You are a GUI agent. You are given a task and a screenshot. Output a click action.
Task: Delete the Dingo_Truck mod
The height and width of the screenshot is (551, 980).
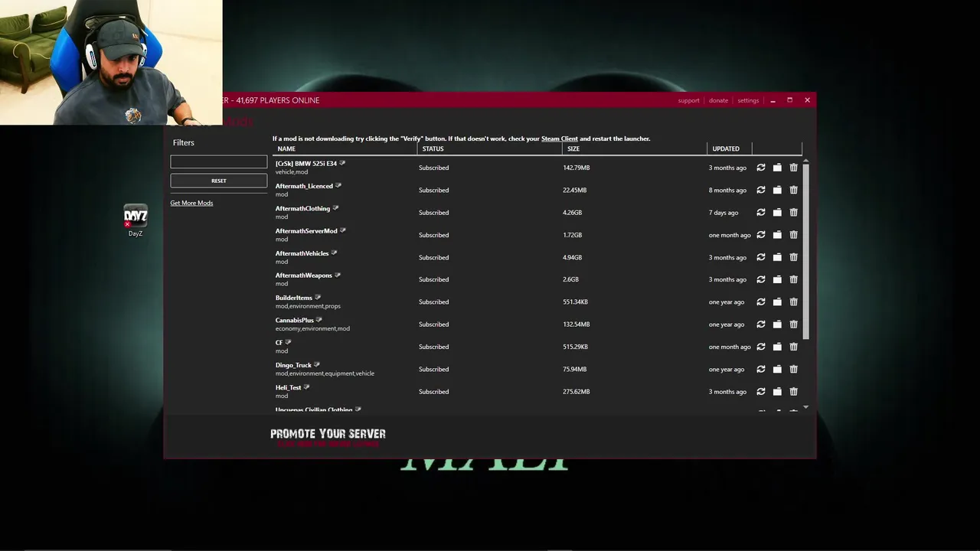(x=793, y=369)
